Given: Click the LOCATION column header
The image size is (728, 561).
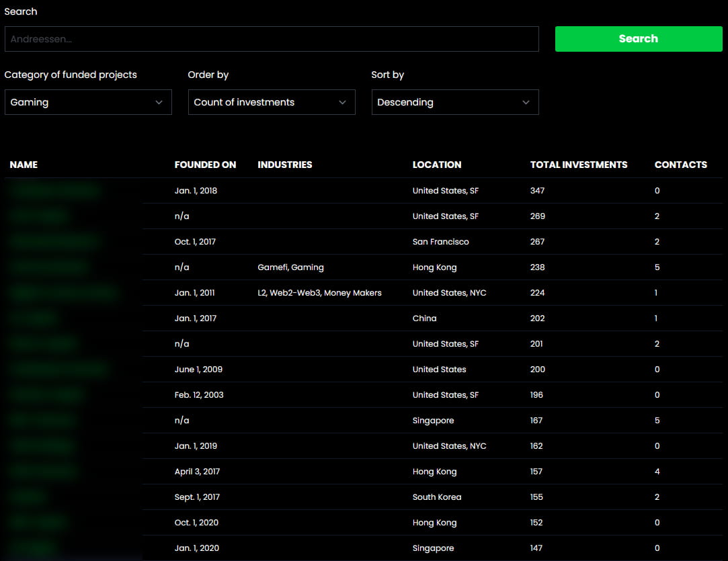Looking at the screenshot, I should pyautogui.click(x=437, y=165).
